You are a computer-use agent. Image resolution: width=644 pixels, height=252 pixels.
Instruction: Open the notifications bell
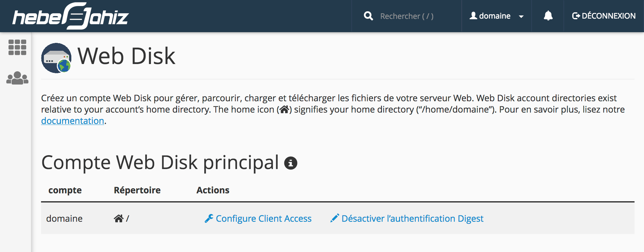(548, 15)
